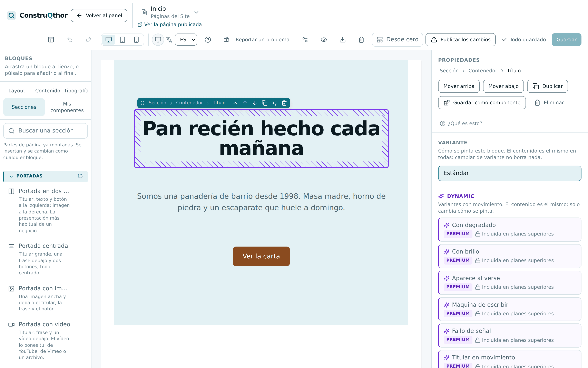Screen dimensions: 588x368
Task: Toggle the eye preview icon
Action: pos(324,40)
